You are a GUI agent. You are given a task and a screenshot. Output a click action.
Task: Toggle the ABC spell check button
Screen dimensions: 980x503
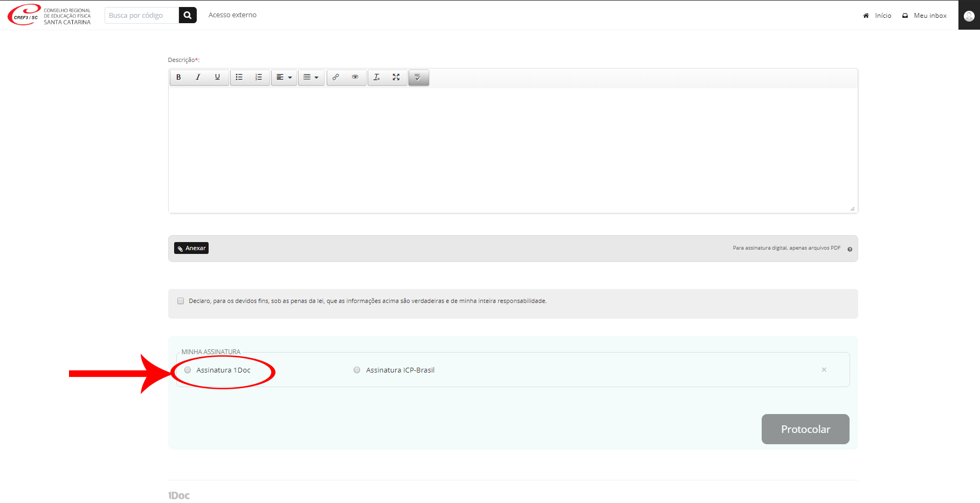(418, 77)
